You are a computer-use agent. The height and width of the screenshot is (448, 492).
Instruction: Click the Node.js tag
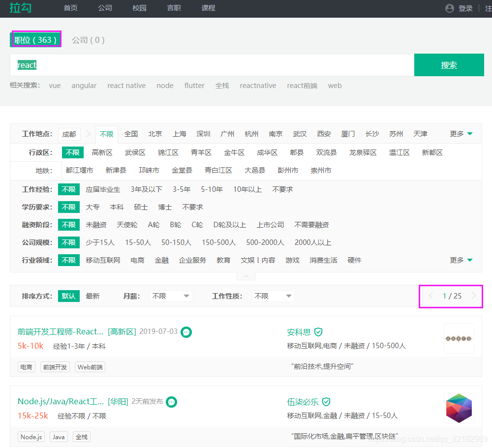(31, 437)
